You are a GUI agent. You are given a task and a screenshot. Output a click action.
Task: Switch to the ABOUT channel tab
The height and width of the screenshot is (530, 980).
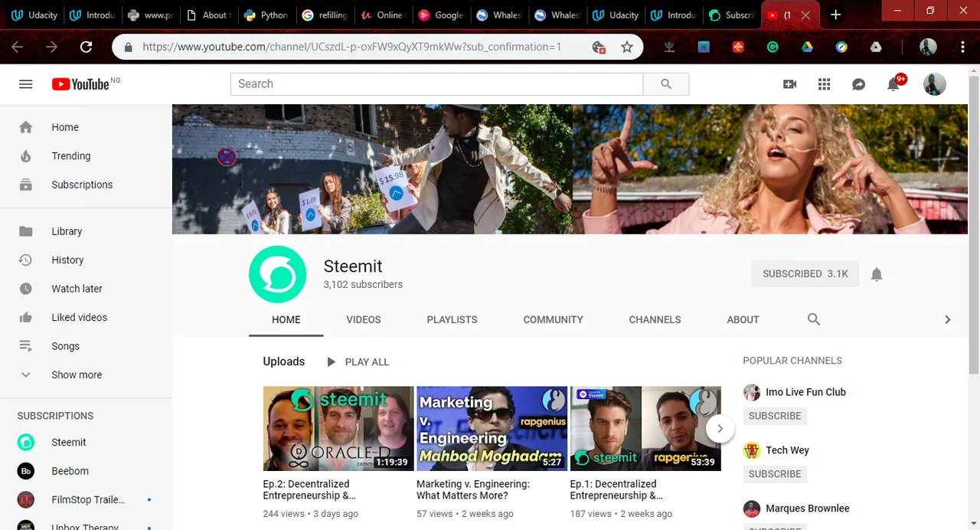743,319
